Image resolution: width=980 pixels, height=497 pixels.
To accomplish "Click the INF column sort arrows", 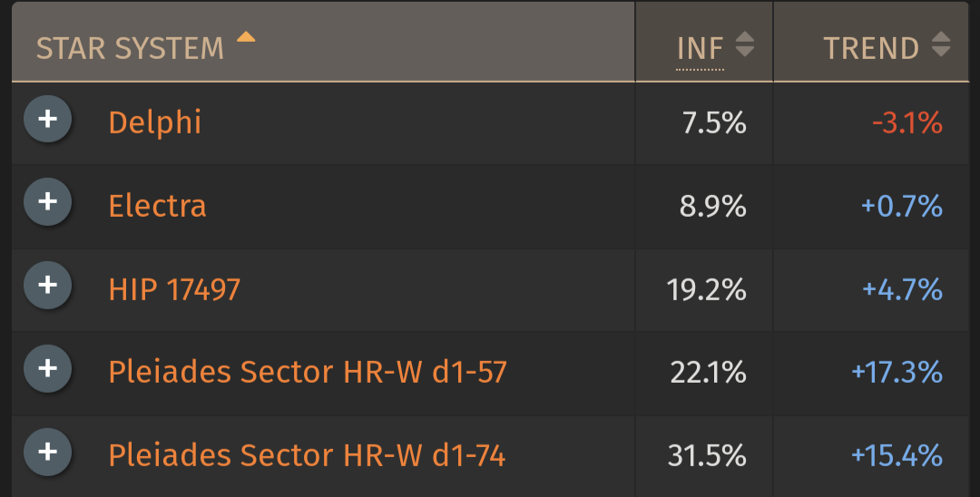I will click(744, 44).
